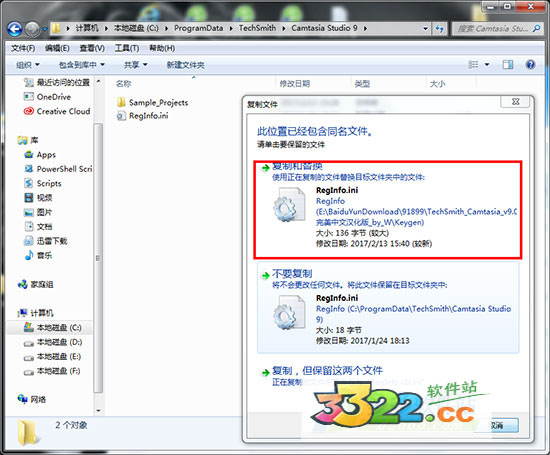Click the search Camtasia Studio field
The height and width of the screenshot is (455, 550).
coord(493,28)
